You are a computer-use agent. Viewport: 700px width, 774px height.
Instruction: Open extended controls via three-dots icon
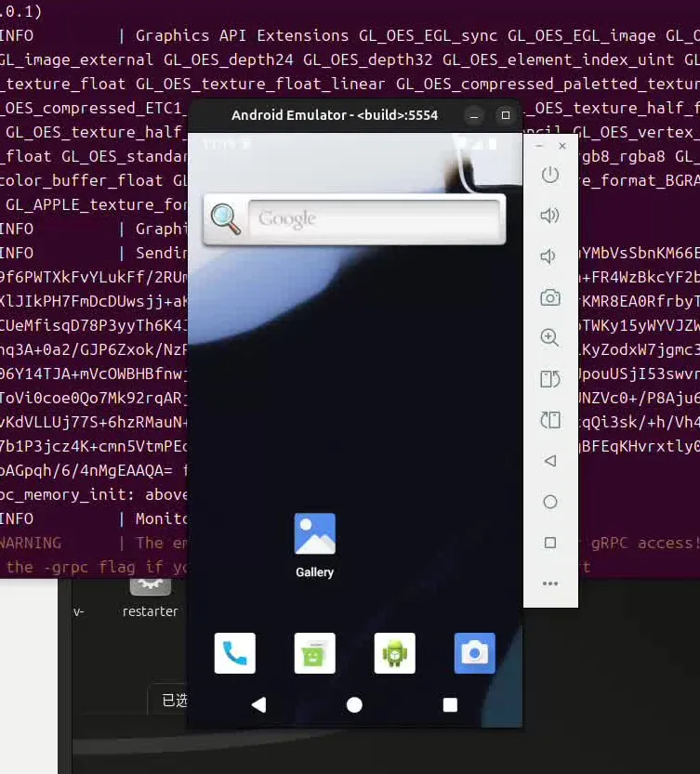click(549, 584)
